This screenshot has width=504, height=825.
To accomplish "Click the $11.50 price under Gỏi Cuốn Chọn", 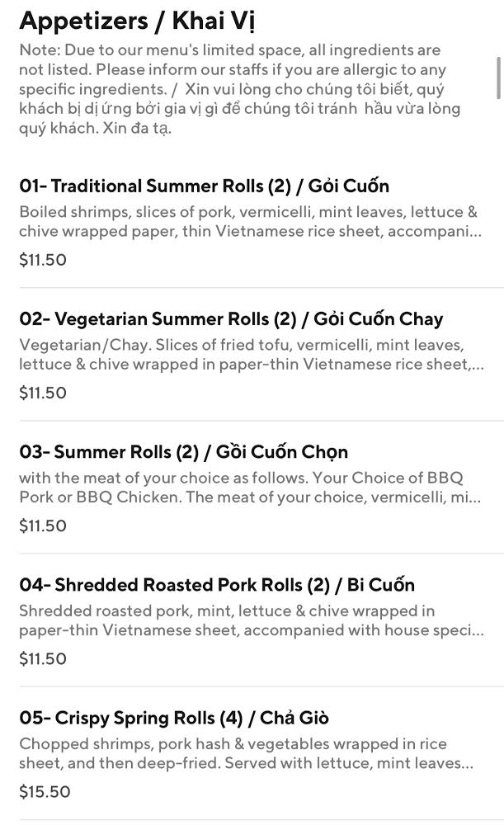I will [43, 526].
